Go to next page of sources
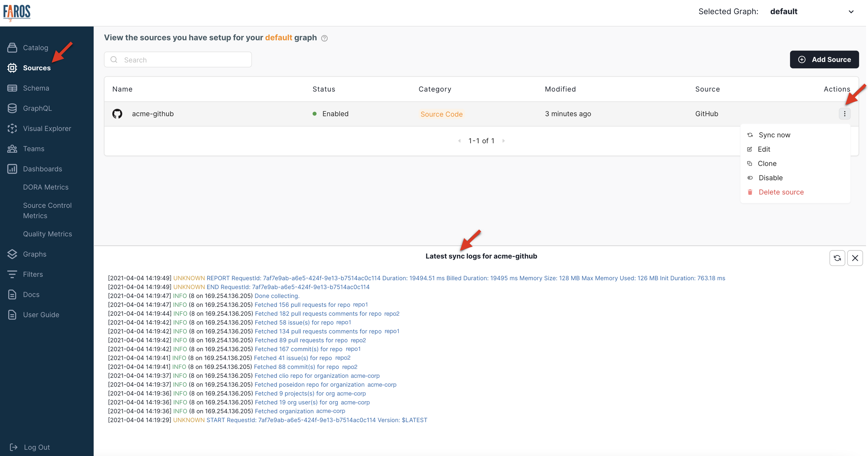 click(503, 141)
